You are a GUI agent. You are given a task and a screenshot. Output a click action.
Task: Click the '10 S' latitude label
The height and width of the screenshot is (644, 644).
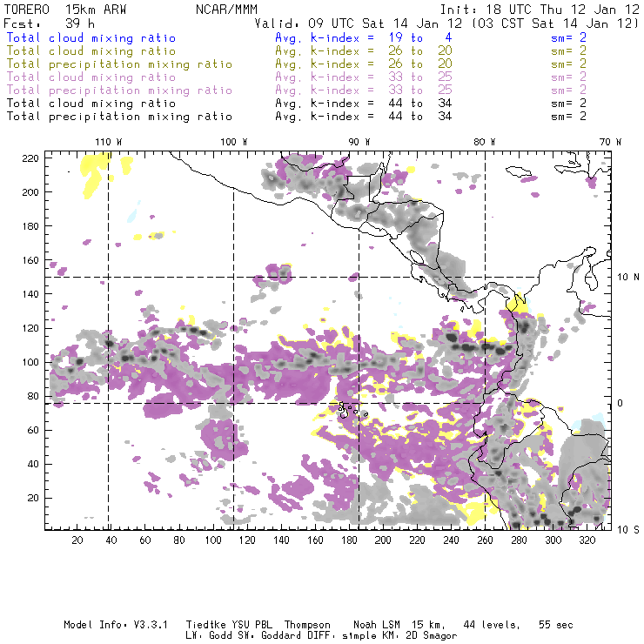click(x=628, y=530)
